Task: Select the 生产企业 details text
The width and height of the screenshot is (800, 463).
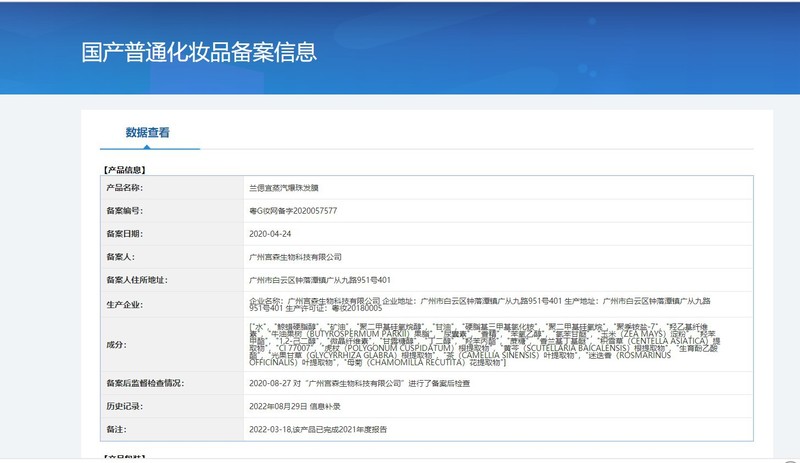Action: pos(480,305)
